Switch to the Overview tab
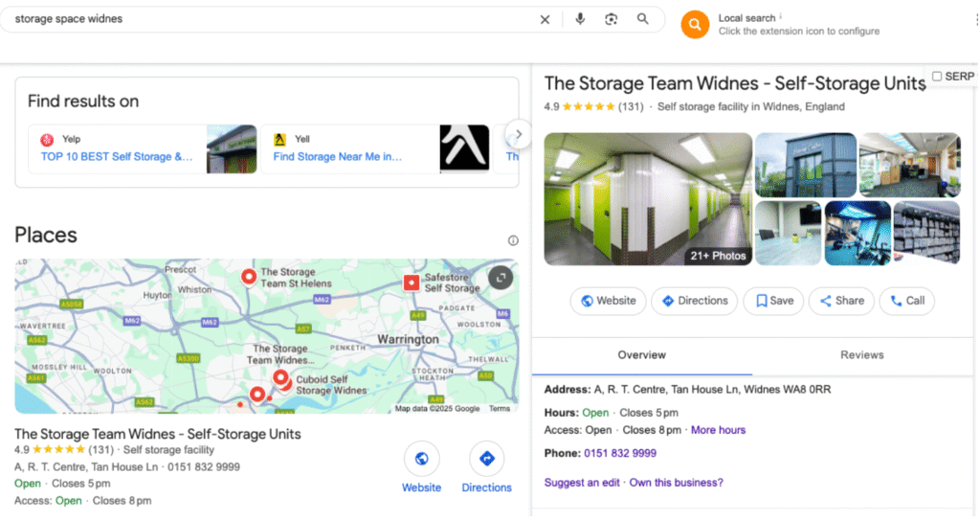Viewport: 980px width, 521px height. click(642, 355)
